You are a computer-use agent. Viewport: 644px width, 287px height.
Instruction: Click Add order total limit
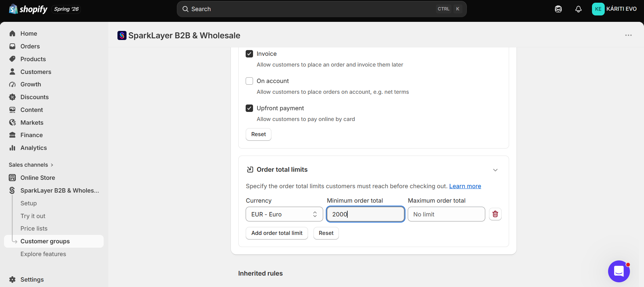coord(277,233)
